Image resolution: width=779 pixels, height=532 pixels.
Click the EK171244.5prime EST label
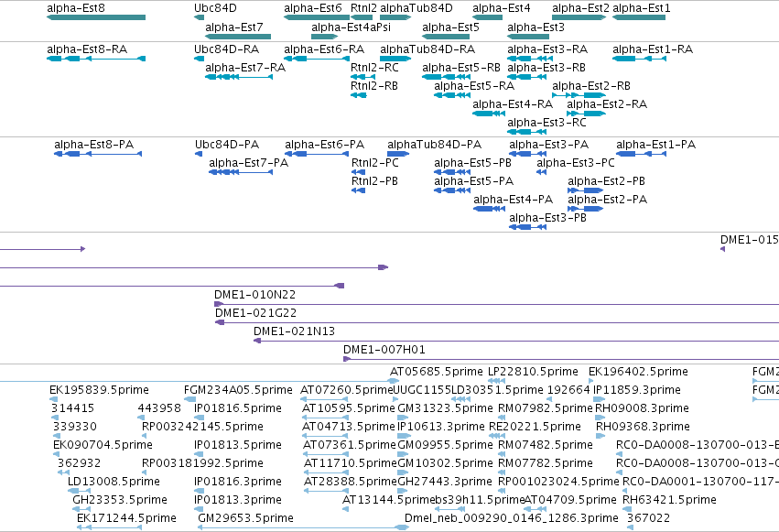(126, 518)
